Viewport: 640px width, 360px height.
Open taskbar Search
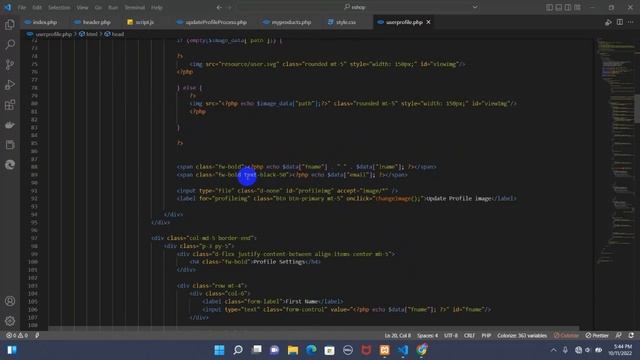point(238,350)
